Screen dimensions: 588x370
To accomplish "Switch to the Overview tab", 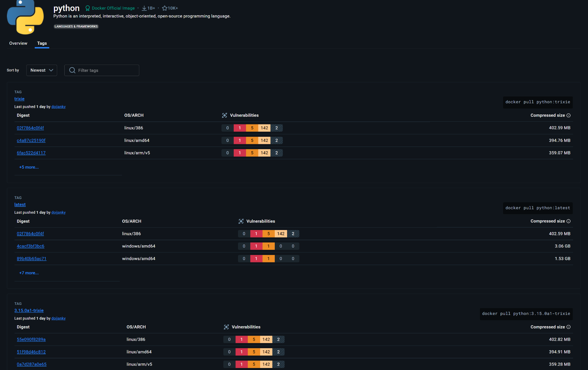I will click(x=18, y=43).
